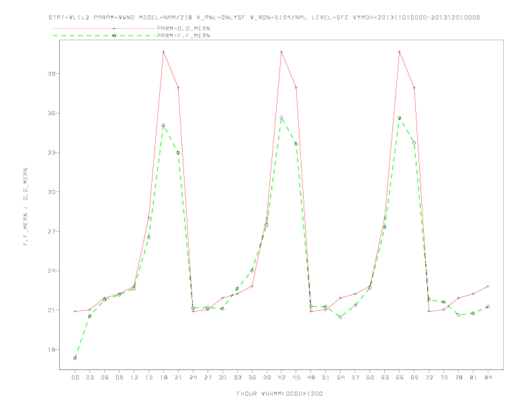Click y-axis tick label 36
532x411 pixels.
point(52,113)
